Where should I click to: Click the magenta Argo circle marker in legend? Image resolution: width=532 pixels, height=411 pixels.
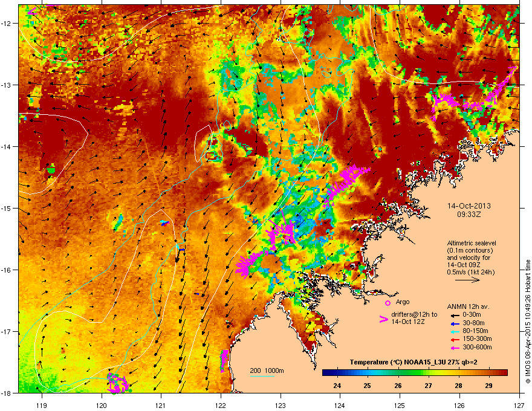388,303
